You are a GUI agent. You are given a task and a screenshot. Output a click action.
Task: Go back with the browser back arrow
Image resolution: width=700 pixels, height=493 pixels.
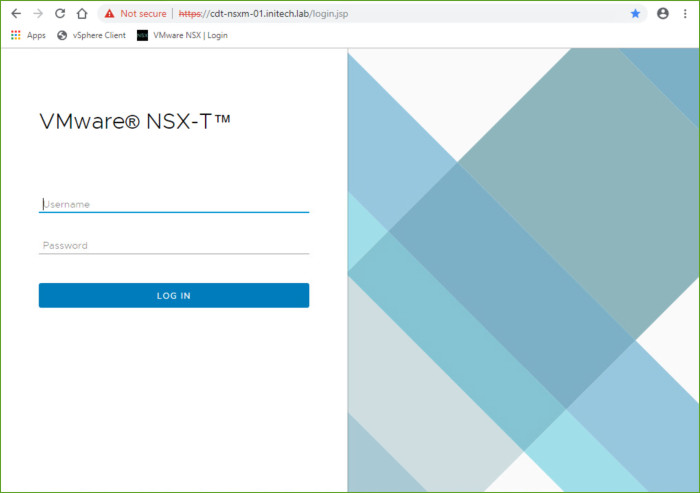coord(16,14)
